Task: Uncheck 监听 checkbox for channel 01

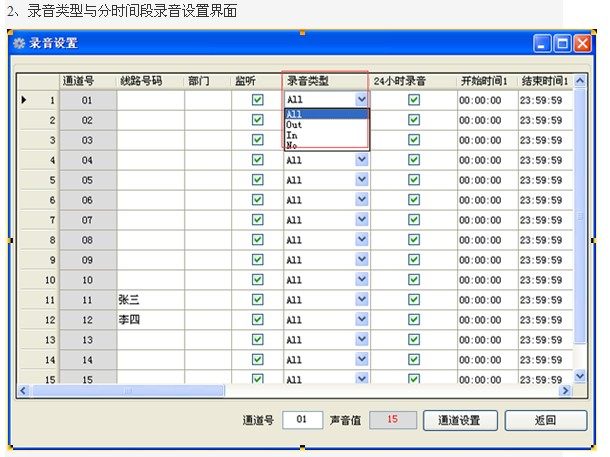Action: point(258,100)
